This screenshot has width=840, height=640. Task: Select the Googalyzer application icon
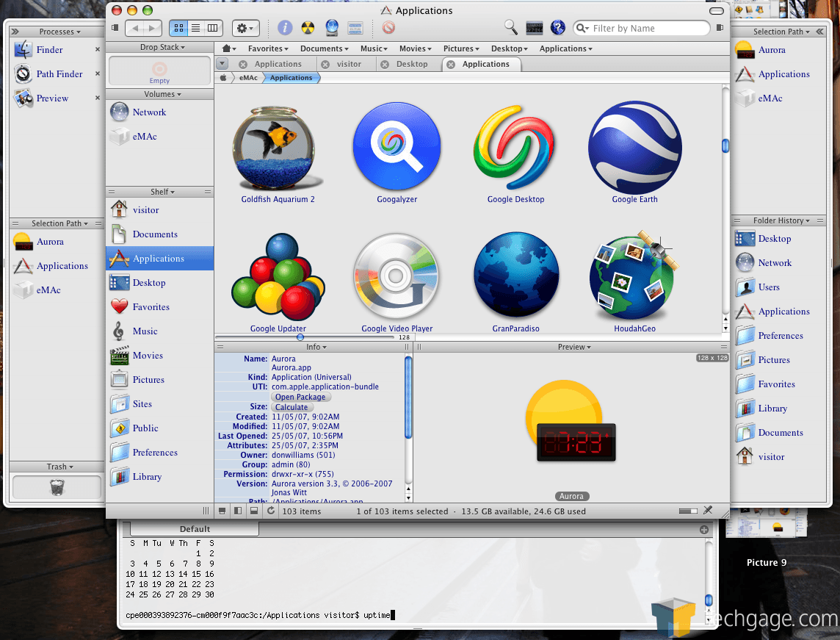tap(397, 146)
